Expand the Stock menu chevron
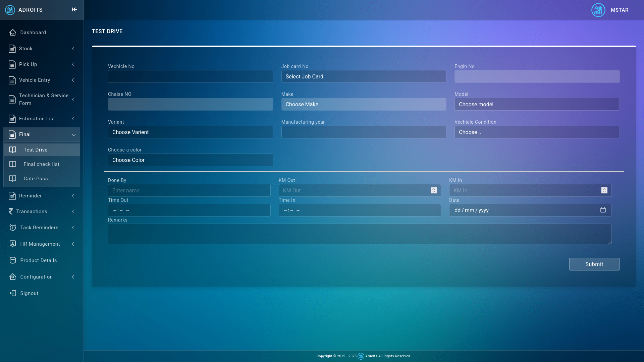The height and width of the screenshot is (362, 644). pyautogui.click(x=73, y=49)
